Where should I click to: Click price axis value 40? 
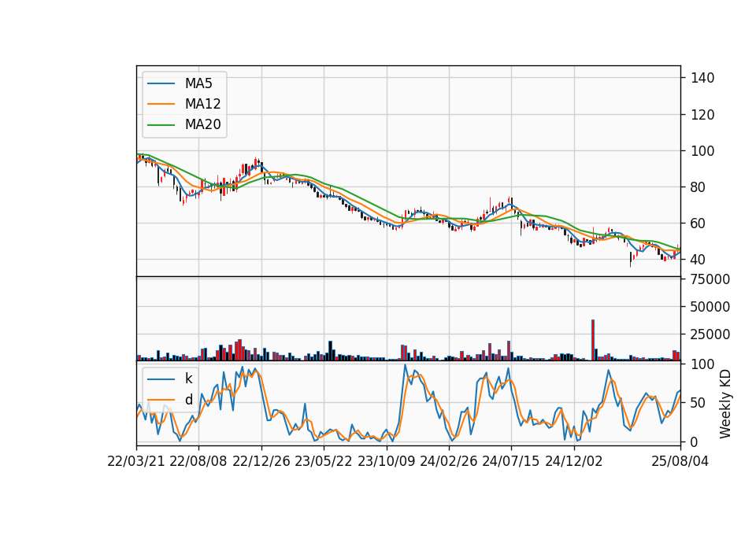(x=699, y=260)
